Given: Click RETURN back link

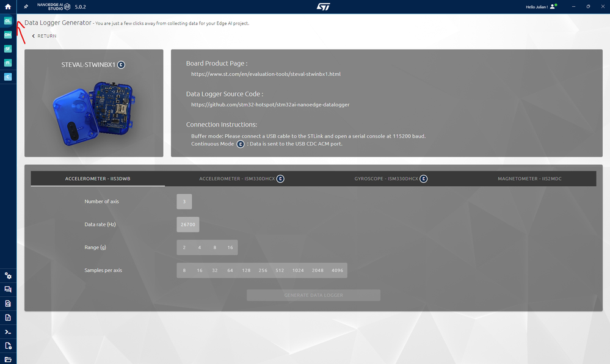Looking at the screenshot, I should [44, 36].
